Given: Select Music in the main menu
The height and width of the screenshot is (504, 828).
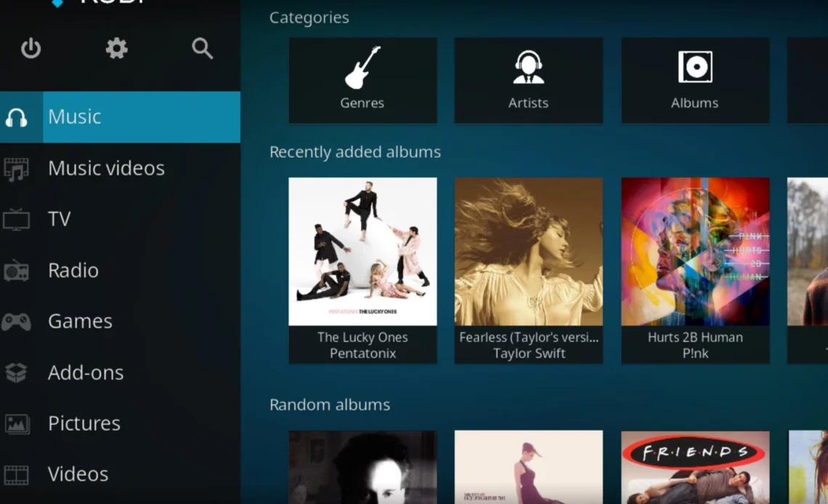Looking at the screenshot, I should [x=120, y=117].
